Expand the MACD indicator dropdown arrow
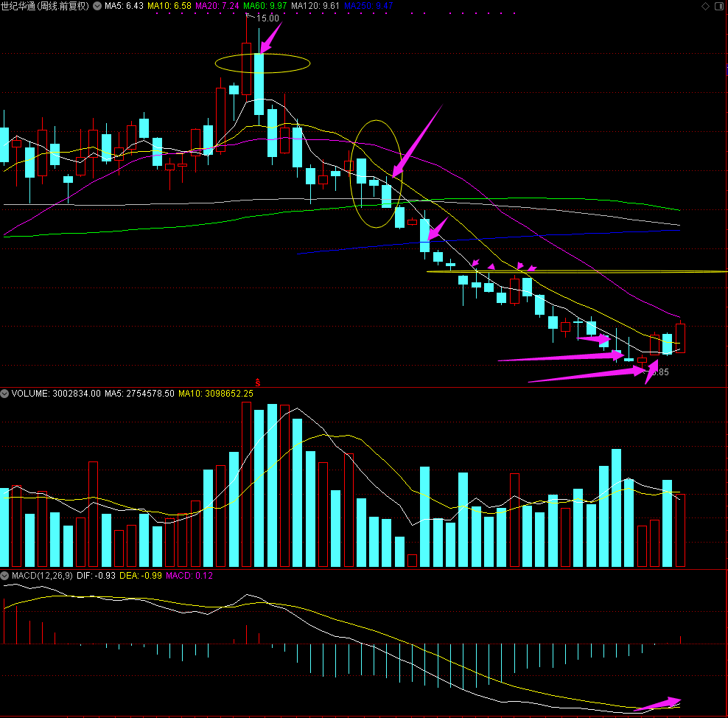The width and height of the screenshot is (728, 718). [x=5, y=576]
